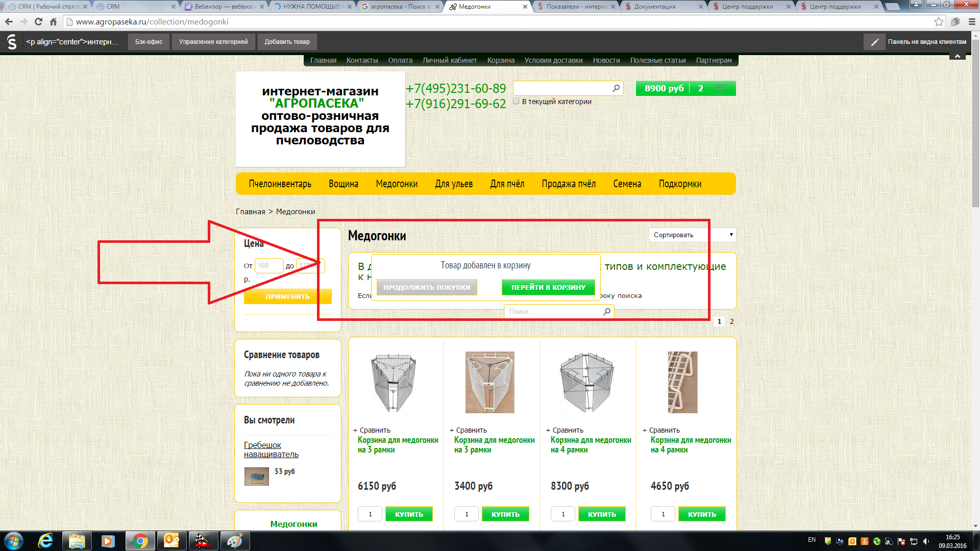Click the InSales S logo icon
The image size is (980, 551).
coord(12,42)
